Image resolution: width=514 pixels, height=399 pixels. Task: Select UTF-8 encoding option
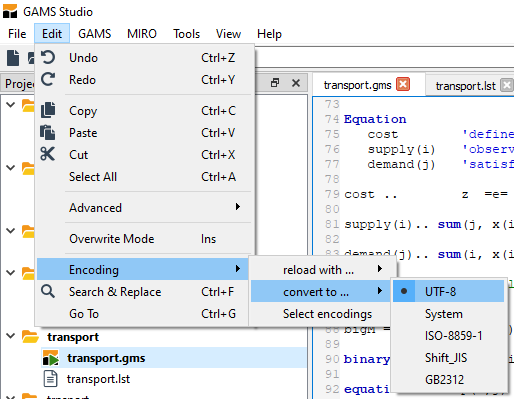point(448,291)
